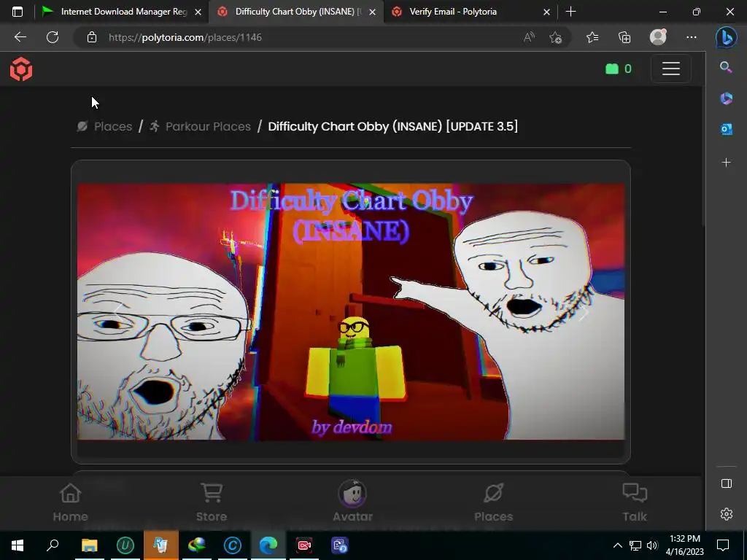Click the Difficulty Chart Obby thumbnail image

351,311
